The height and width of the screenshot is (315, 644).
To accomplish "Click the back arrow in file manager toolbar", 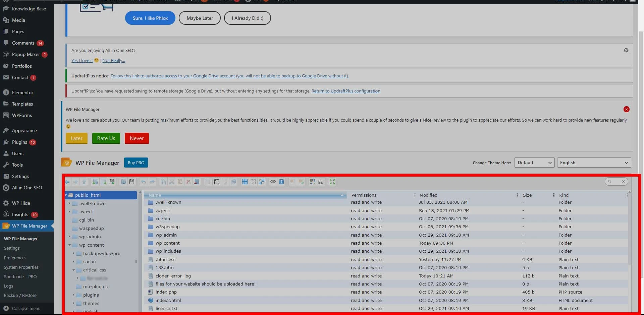I will click(x=67, y=182).
